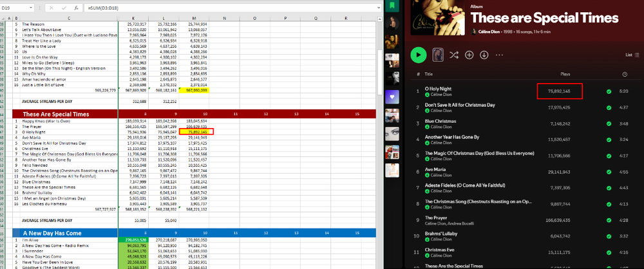Image resolution: width=644 pixels, height=269 pixels.
Task: Select Les Cloches du Hameau cell
Action: 69,203
